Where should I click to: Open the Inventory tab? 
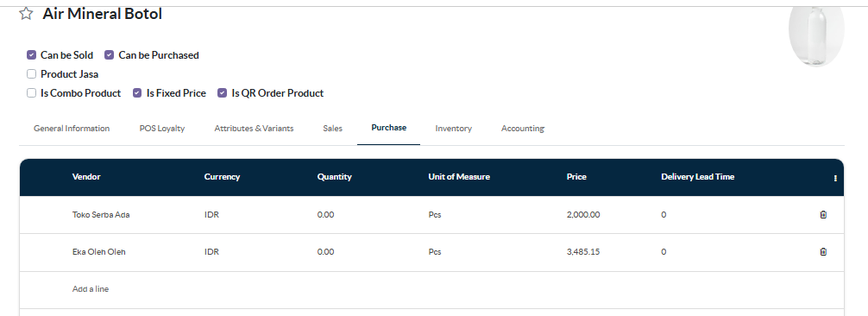(453, 128)
